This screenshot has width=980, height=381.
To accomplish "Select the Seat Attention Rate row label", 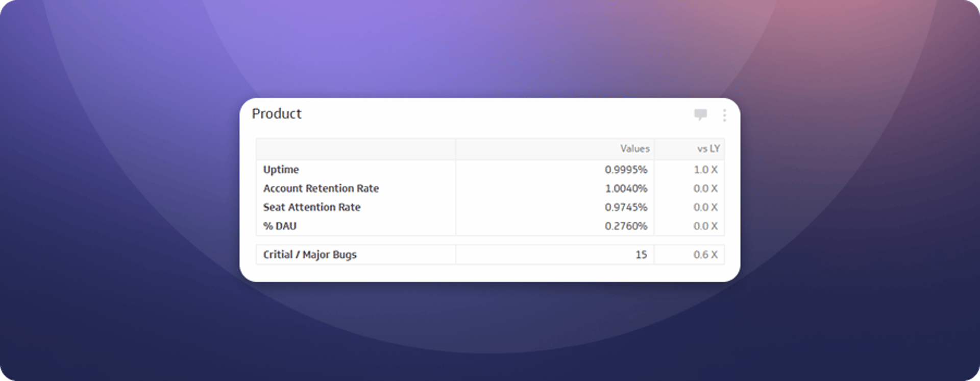I will [311, 207].
